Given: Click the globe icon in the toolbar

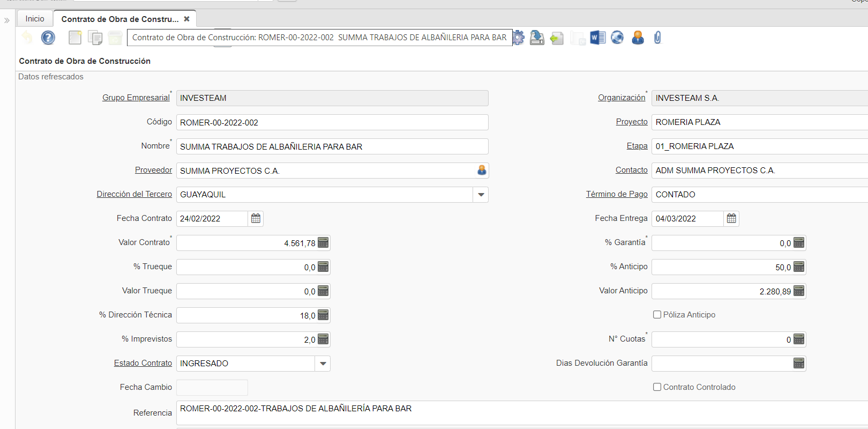Looking at the screenshot, I should (617, 38).
